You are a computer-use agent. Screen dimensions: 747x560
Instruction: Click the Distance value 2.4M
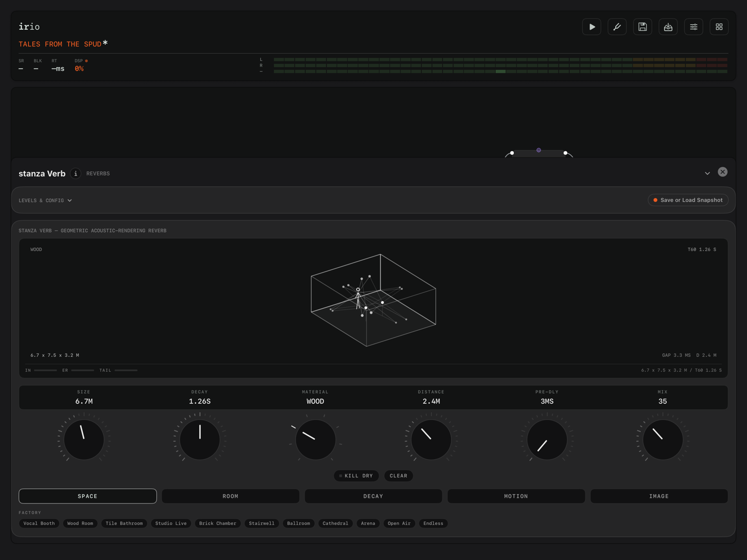pos(431,402)
